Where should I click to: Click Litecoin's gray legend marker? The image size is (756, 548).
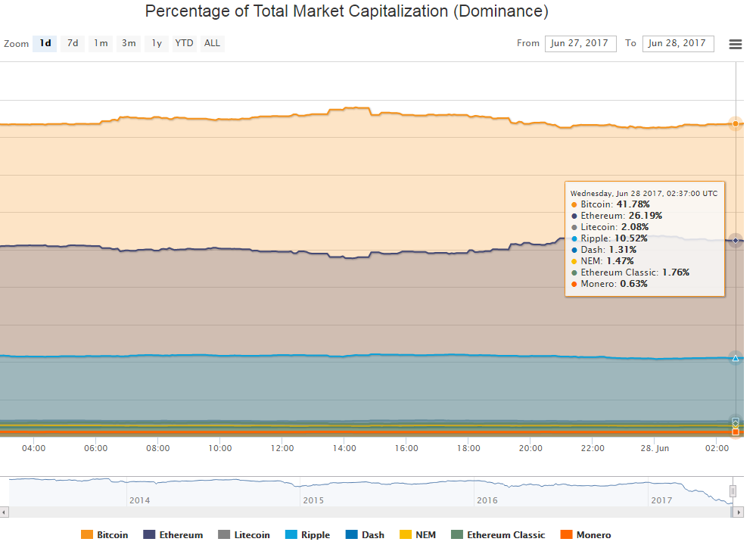(x=224, y=535)
